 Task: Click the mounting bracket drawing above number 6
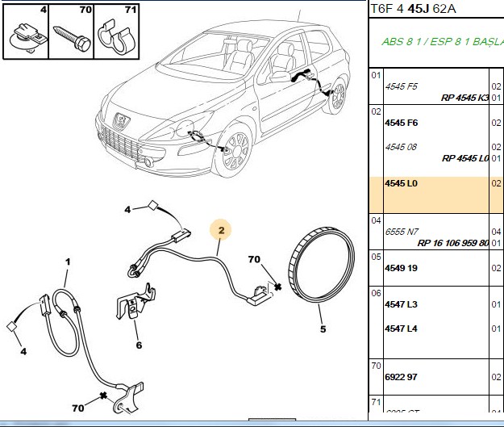tap(135, 302)
